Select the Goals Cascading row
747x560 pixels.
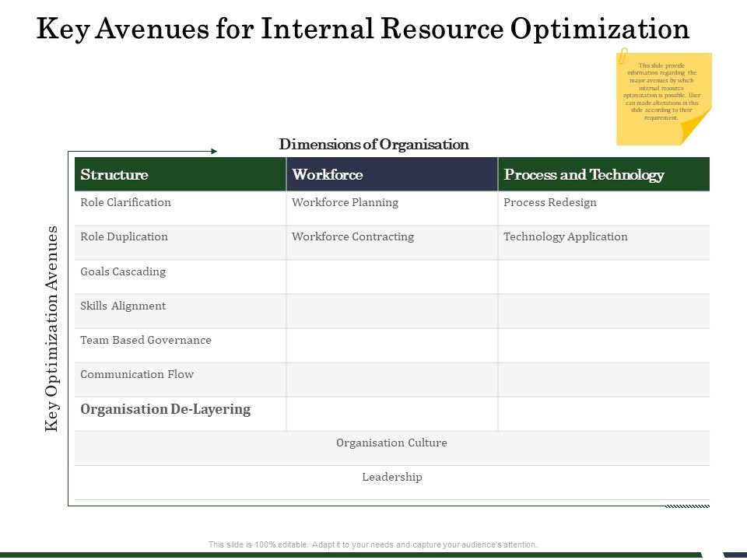[x=123, y=272]
